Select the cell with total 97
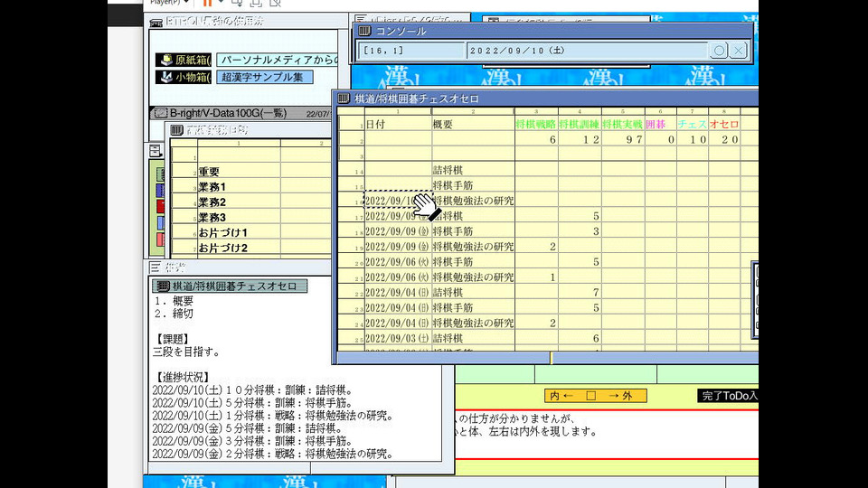This screenshot has width=868, height=488. (x=623, y=139)
